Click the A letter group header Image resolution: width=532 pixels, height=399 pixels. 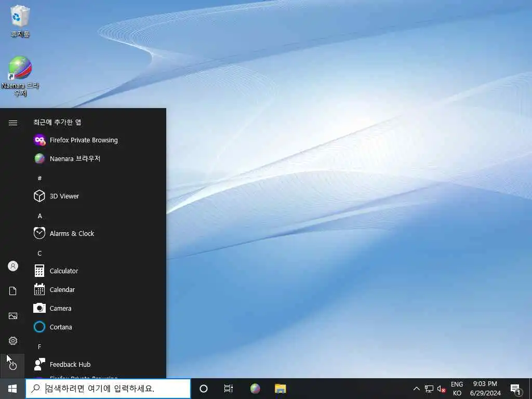coord(39,216)
